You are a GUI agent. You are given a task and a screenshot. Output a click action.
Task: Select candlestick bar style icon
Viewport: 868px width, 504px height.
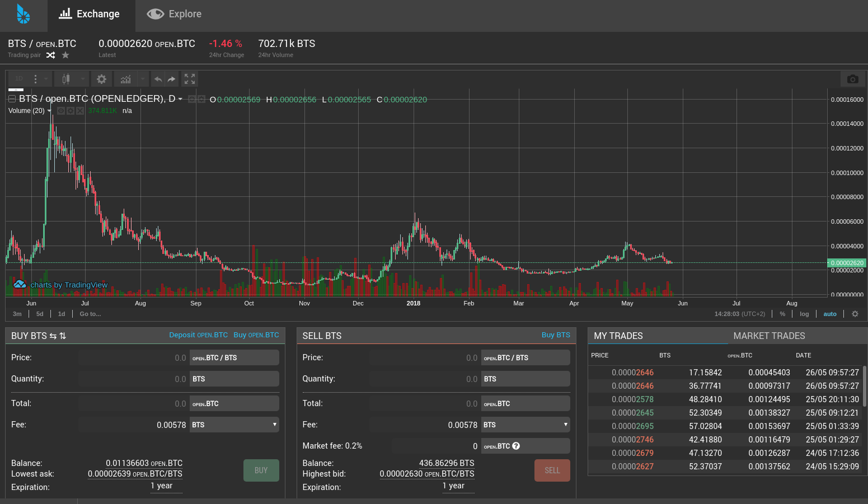click(66, 79)
